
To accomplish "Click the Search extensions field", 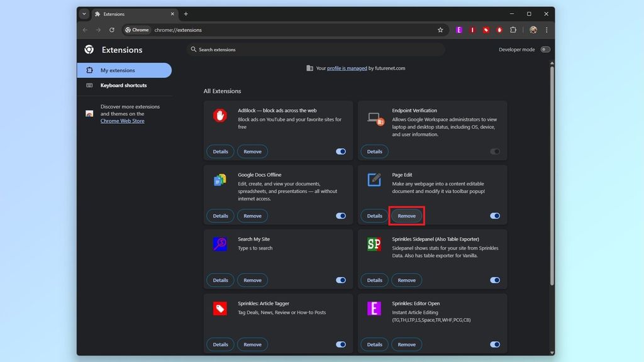I will click(x=314, y=49).
